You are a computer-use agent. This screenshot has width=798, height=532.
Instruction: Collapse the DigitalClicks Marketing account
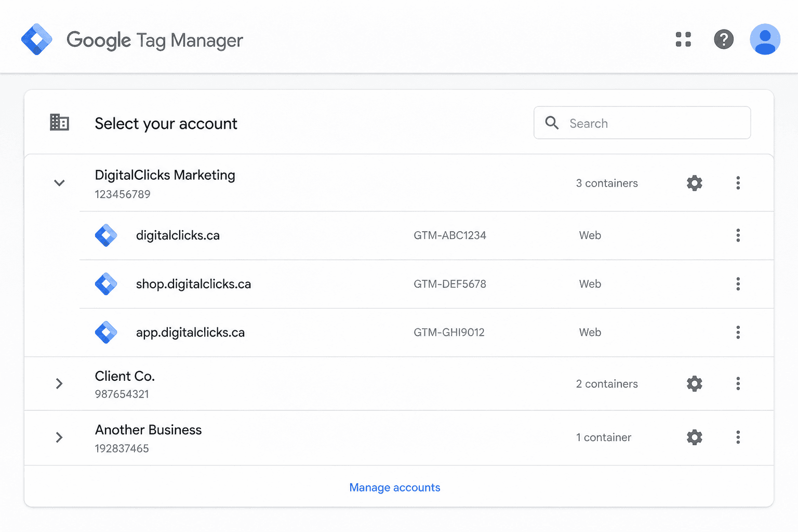59,183
